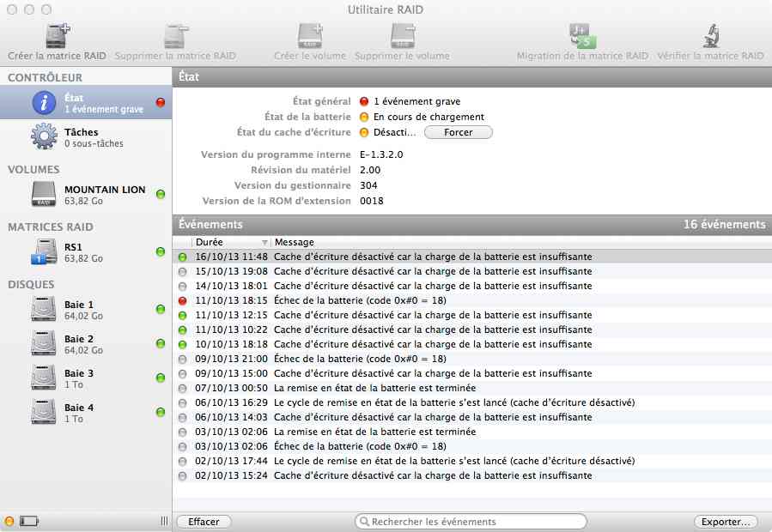Open the Tâches gear icon

tap(45, 136)
